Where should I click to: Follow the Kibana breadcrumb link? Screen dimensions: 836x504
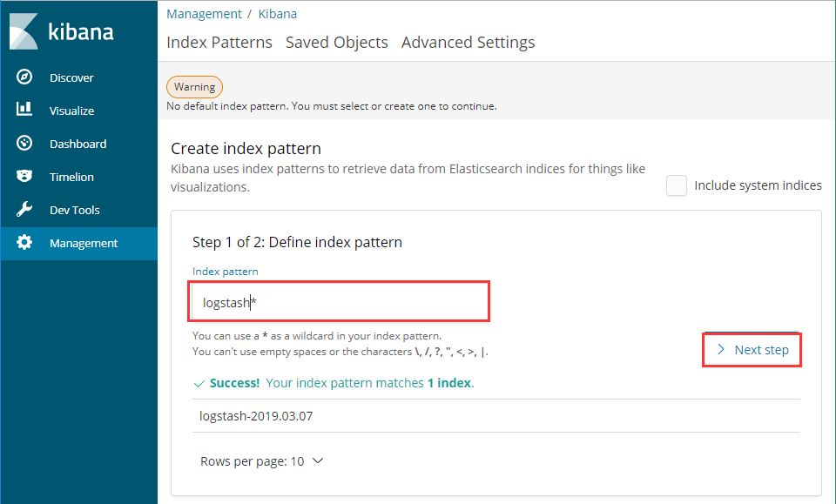[x=277, y=14]
